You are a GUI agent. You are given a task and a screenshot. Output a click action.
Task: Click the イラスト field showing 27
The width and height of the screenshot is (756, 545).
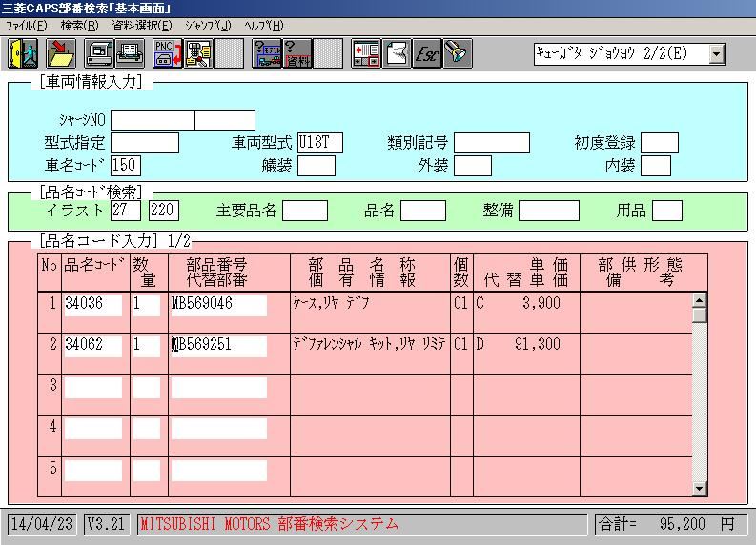coord(126,211)
